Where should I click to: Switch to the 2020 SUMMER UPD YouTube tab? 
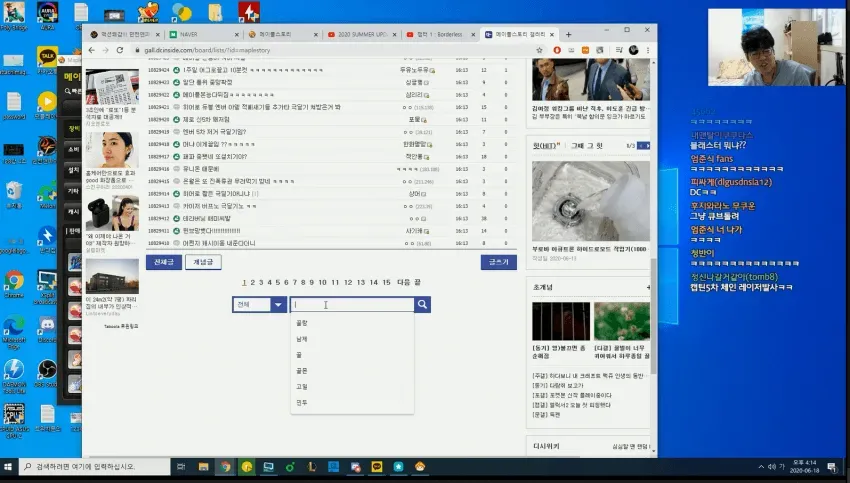point(360,34)
